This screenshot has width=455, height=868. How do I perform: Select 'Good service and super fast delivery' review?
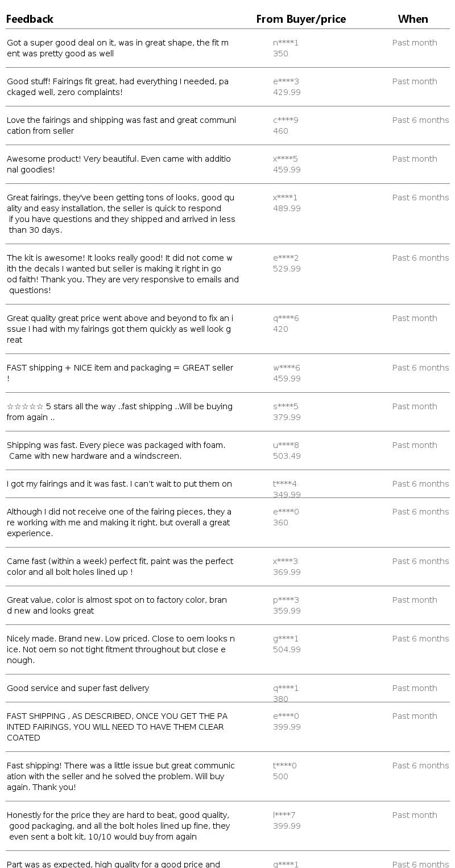tap(78, 688)
